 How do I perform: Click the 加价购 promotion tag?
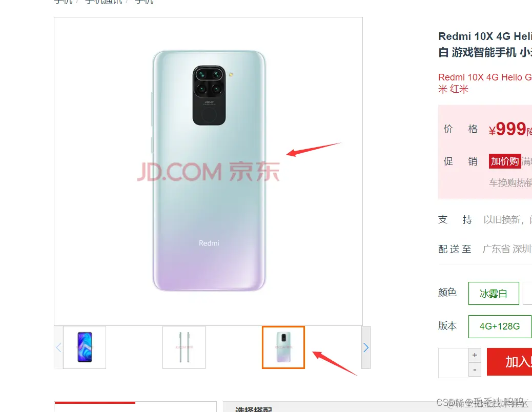pyautogui.click(x=505, y=161)
